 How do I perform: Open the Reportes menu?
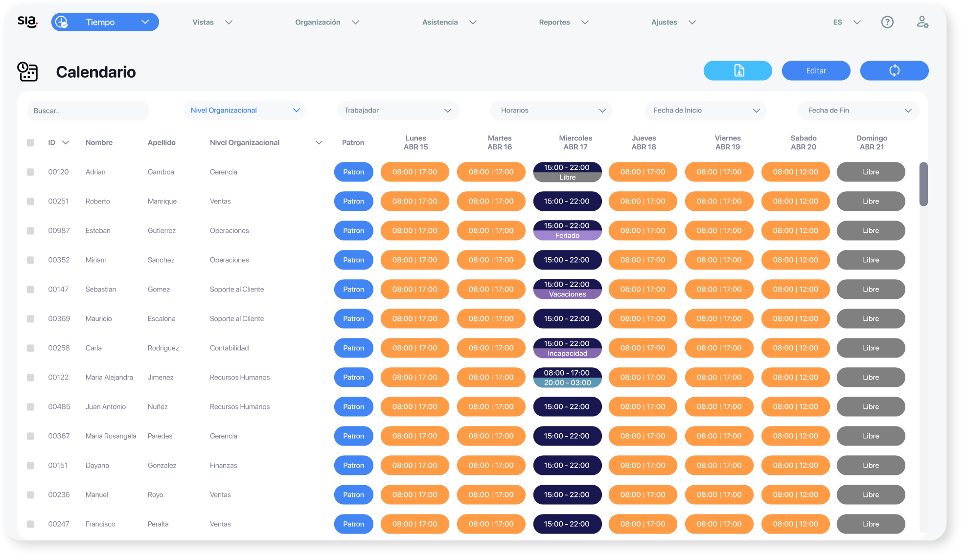[x=564, y=22]
